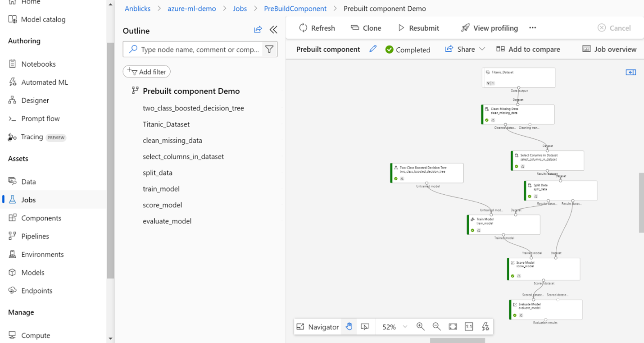This screenshot has width=644, height=343.
Task: Click the Clean Missing Data node
Action: (x=518, y=114)
